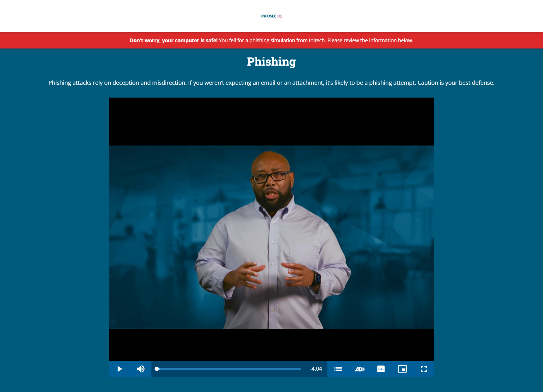Image resolution: width=543 pixels, height=392 pixels.
Task: Click "Please review the information below" text
Action: click(x=370, y=41)
